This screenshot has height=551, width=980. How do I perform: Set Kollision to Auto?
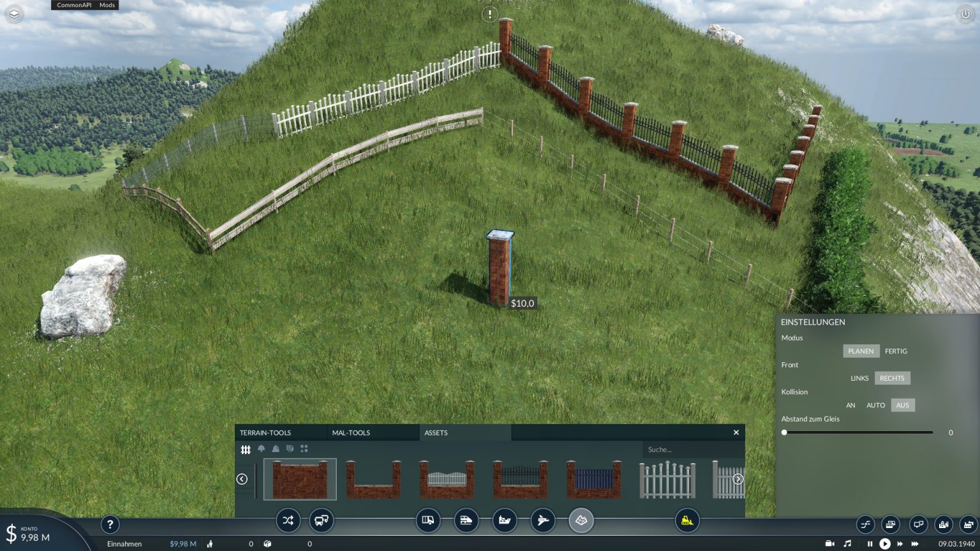(x=875, y=406)
